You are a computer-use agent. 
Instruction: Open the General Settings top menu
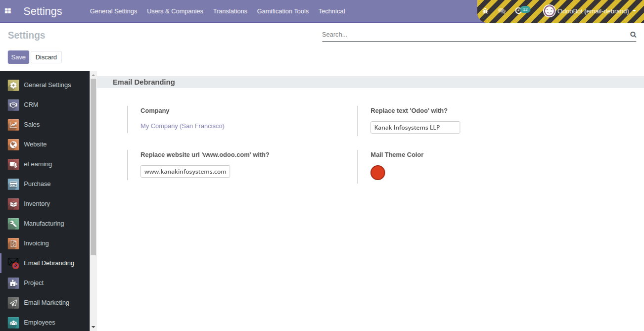point(113,11)
